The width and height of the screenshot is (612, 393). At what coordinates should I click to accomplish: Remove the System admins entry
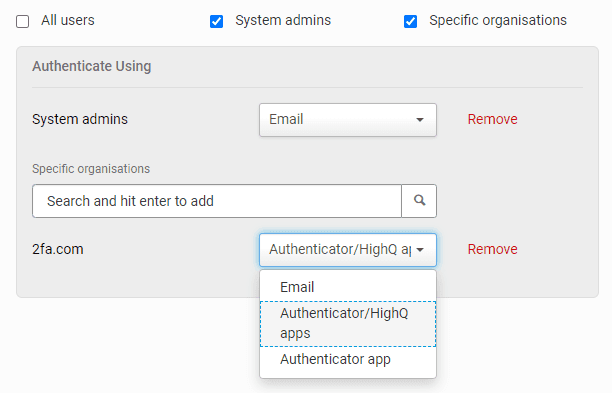(x=493, y=119)
